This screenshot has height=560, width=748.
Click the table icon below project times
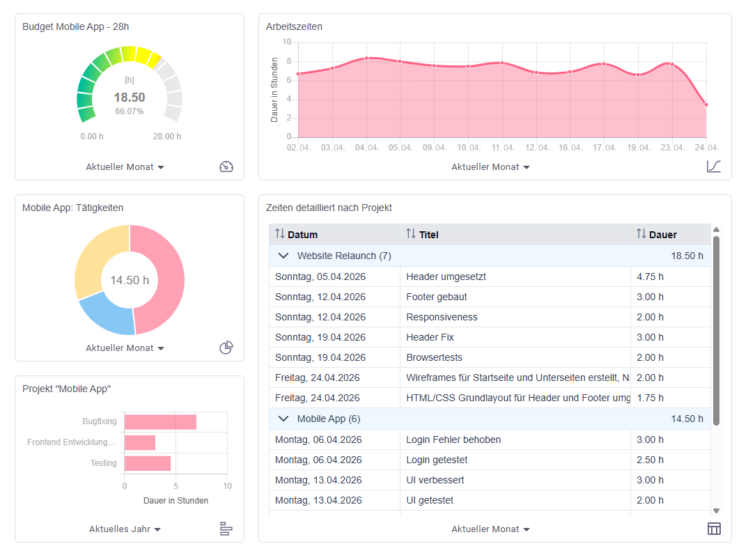coord(714,529)
